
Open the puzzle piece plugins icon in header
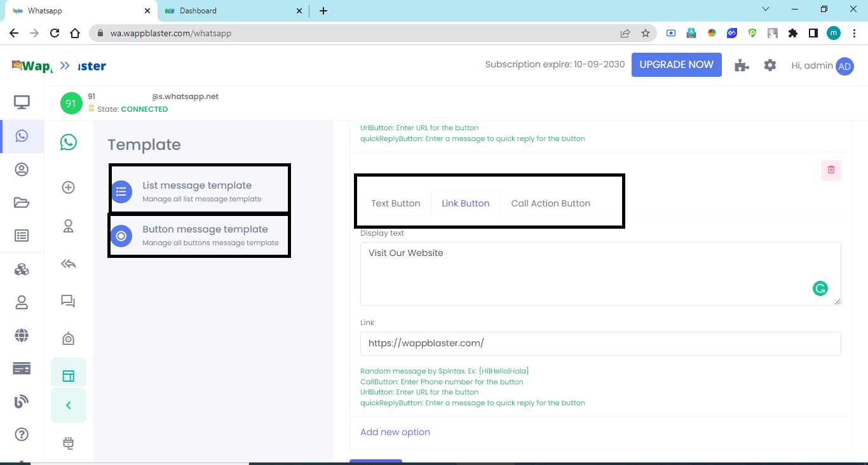pyautogui.click(x=742, y=65)
